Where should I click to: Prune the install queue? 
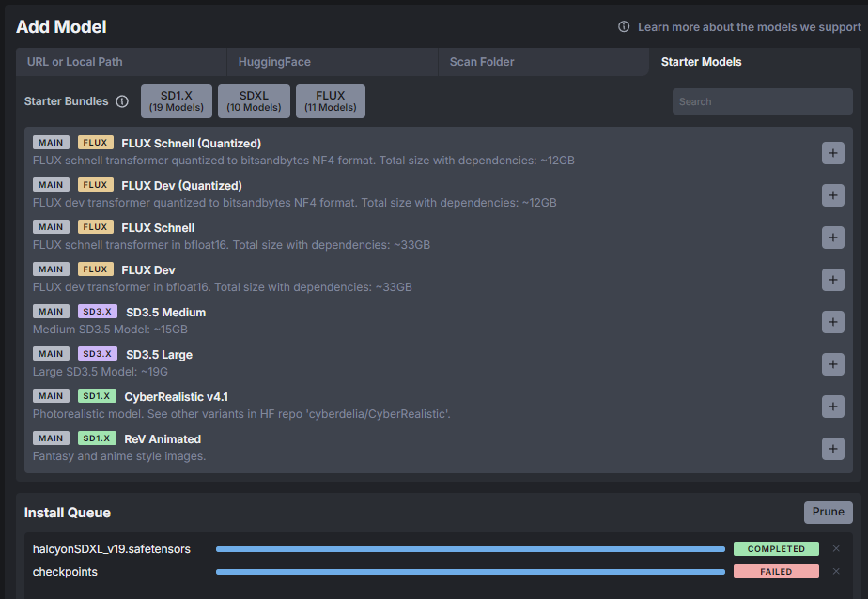pos(829,513)
